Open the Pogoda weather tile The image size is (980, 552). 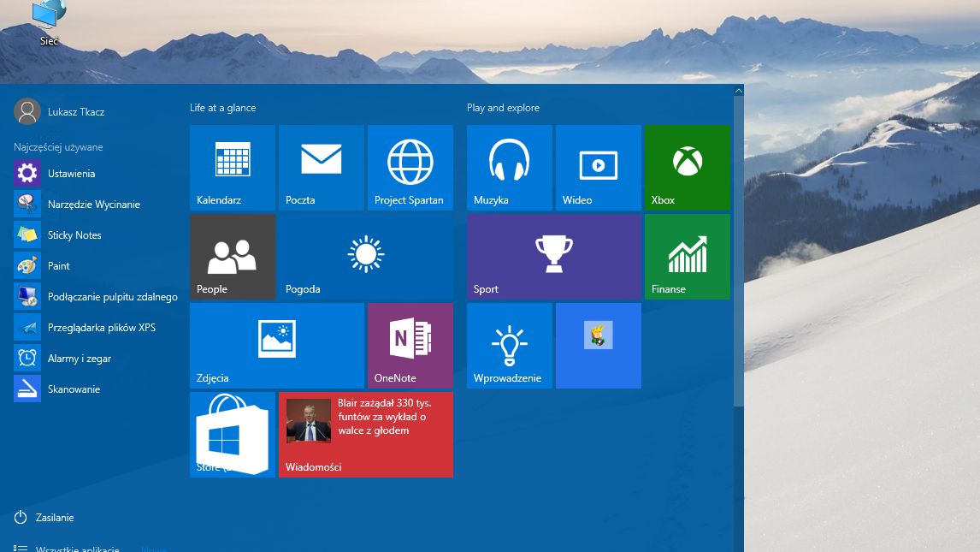[366, 256]
